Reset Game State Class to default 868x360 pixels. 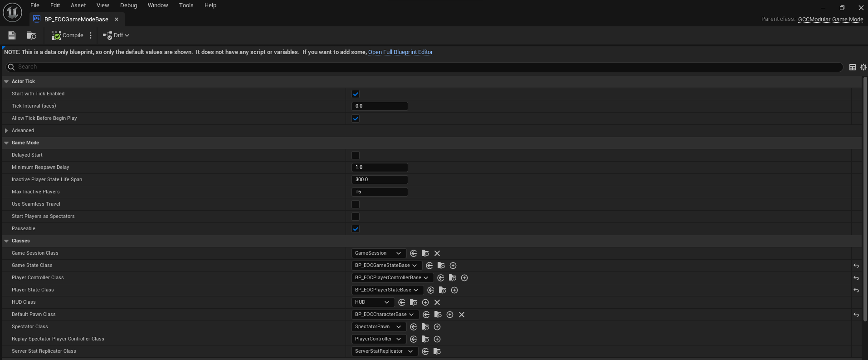[856, 266]
